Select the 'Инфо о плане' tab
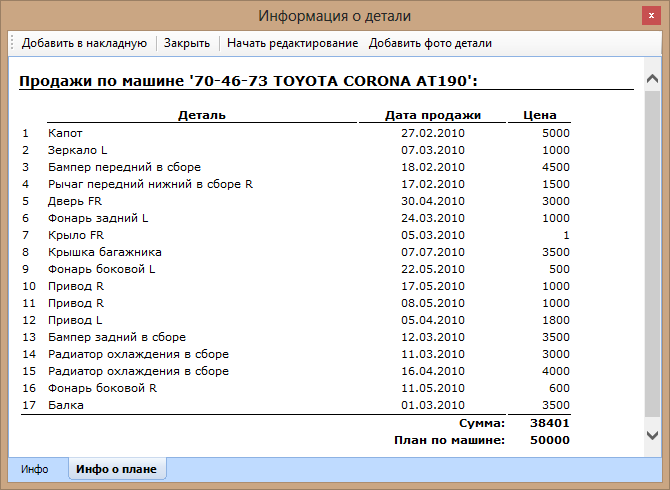 click(117, 468)
